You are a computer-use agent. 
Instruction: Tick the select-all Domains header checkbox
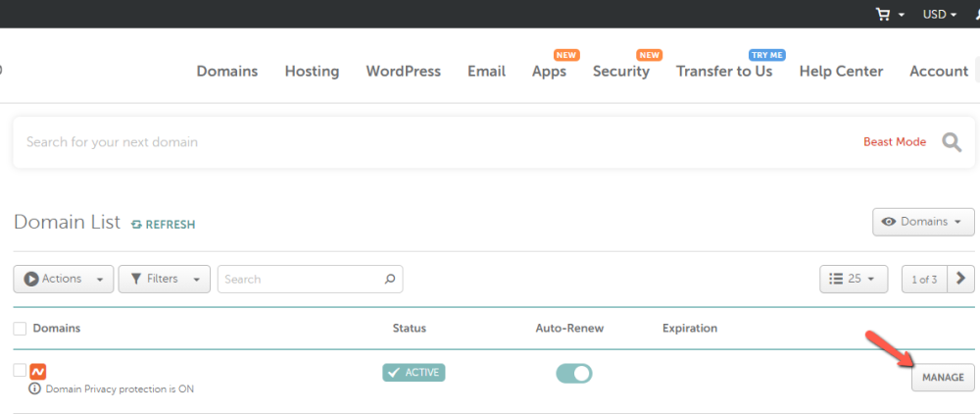click(20, 329)
